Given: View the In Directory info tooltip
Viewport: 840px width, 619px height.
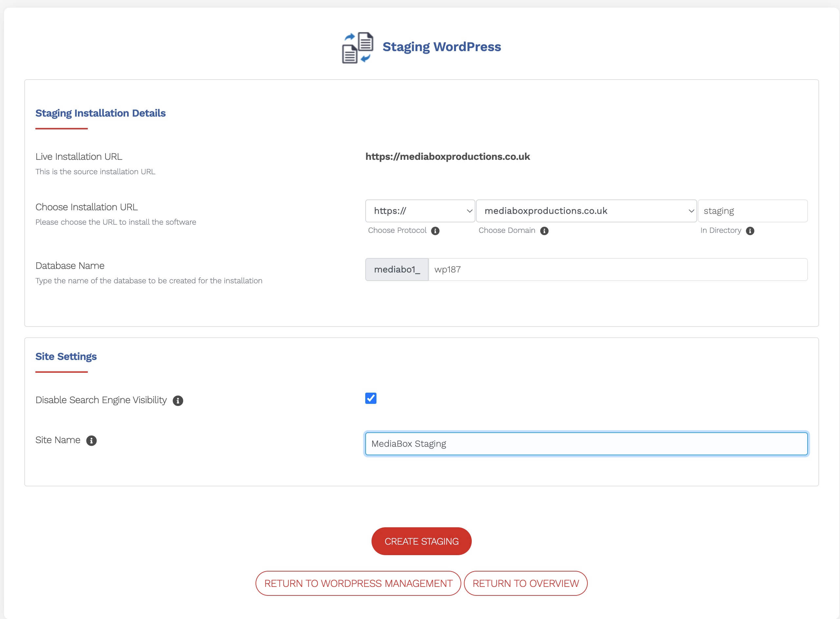Looking at the screenshot, I should (750, 231).
